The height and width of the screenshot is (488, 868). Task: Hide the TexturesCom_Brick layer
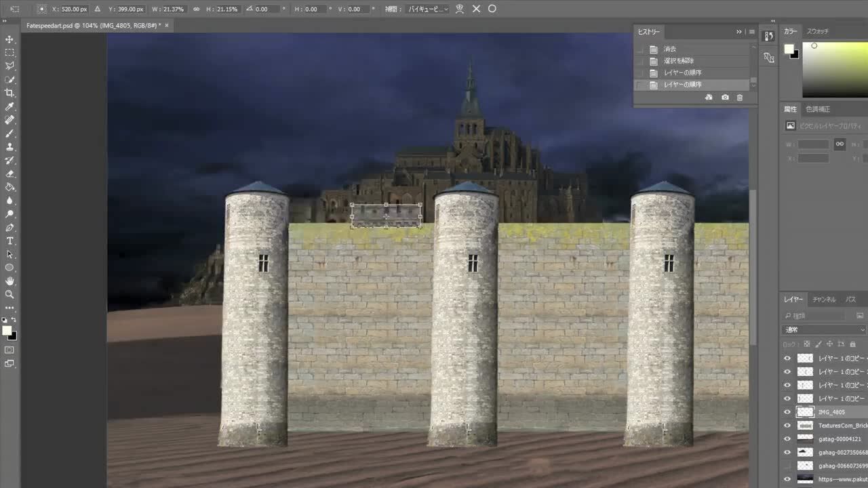[787, 425]
